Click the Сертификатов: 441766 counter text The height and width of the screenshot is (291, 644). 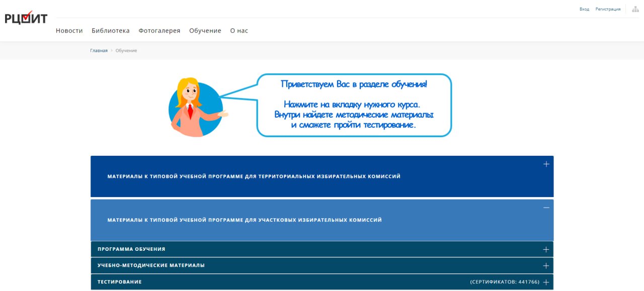point(505,282)
